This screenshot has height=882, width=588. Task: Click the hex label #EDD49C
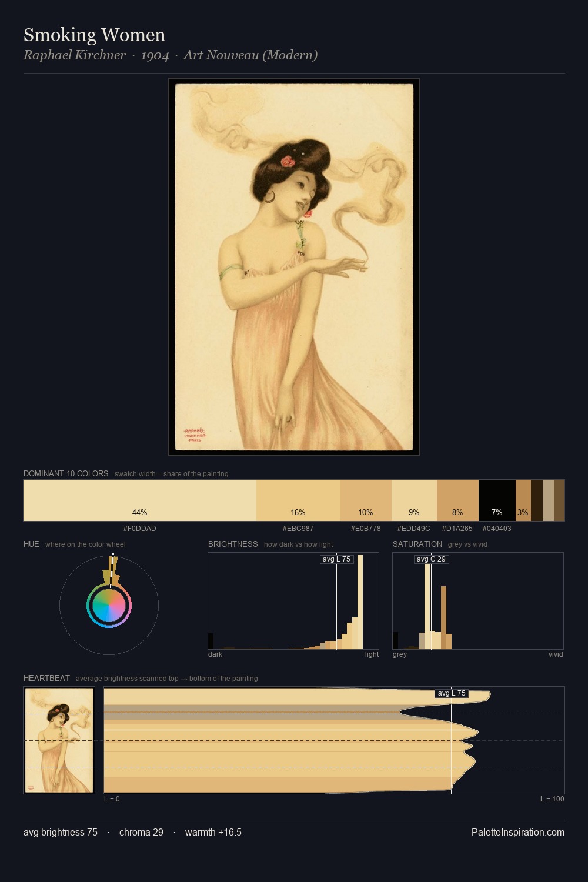[x=414, y=529]
